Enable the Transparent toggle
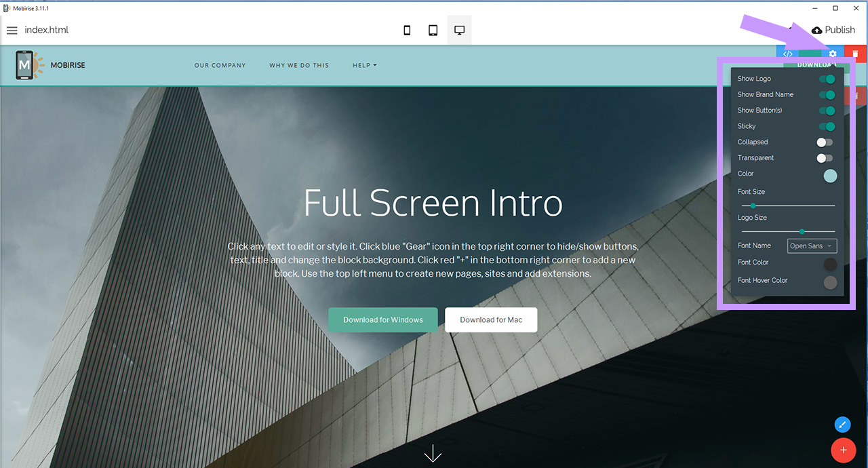This screenshot has height=468, width=868. click(x=824, y=158)
